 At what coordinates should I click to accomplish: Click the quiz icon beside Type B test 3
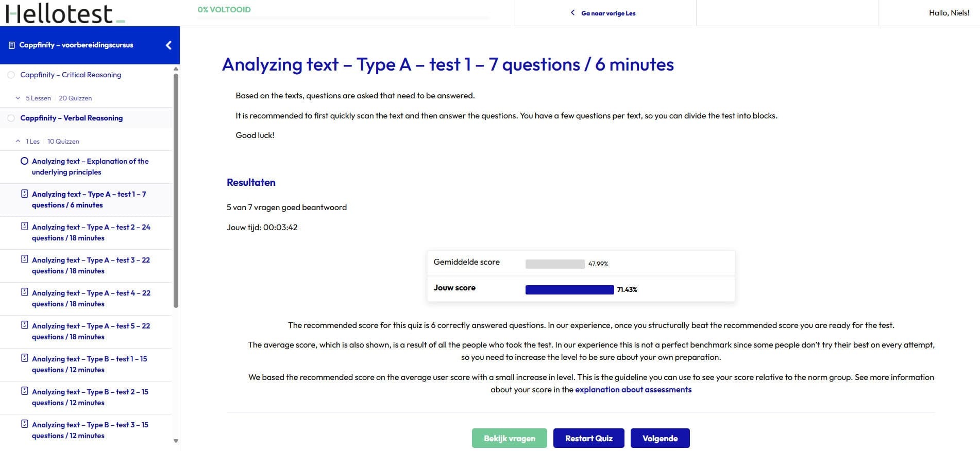(x=24, y=425)
